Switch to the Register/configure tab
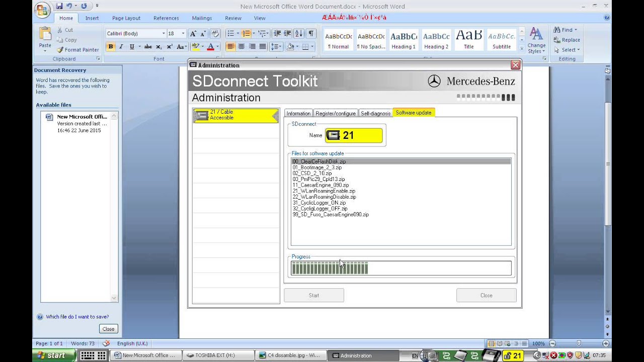The width and height of the screenshot is (644, 362). [336, 114]
